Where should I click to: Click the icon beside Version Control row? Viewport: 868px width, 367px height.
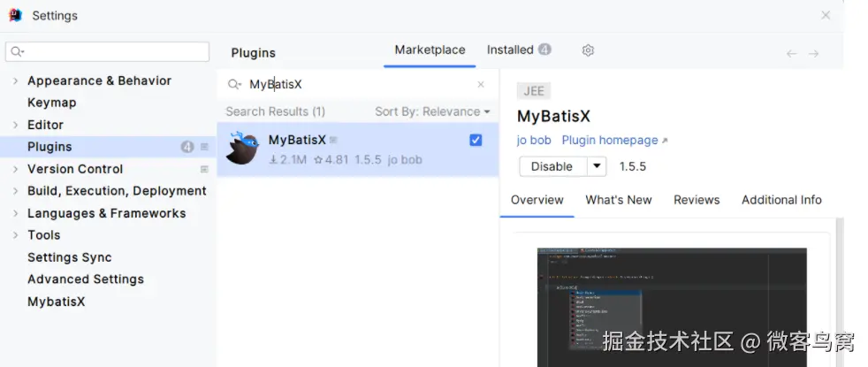tap(204, 169)
